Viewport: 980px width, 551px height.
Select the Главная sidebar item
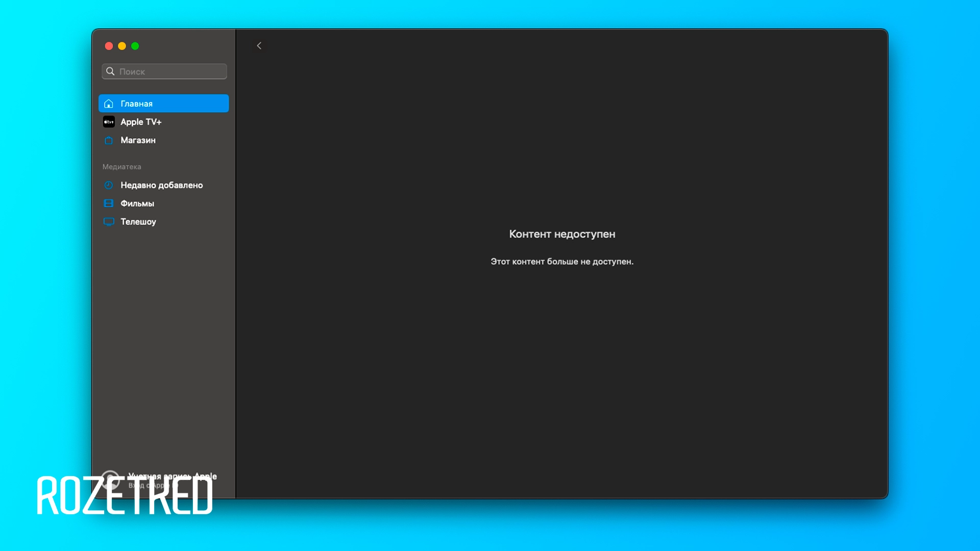(x=163, y=104)
